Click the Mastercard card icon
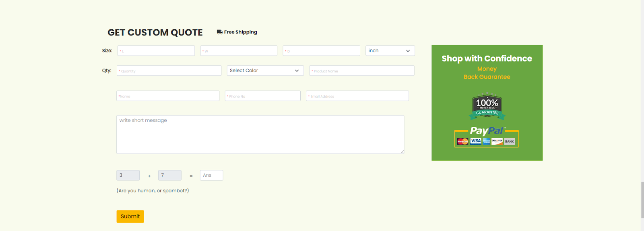 [462, 141]
